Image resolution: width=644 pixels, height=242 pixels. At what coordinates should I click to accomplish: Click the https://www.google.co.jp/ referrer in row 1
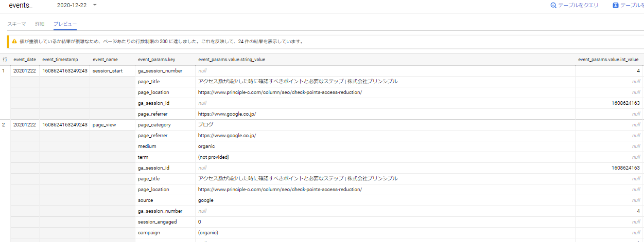(x=227, y=114)
